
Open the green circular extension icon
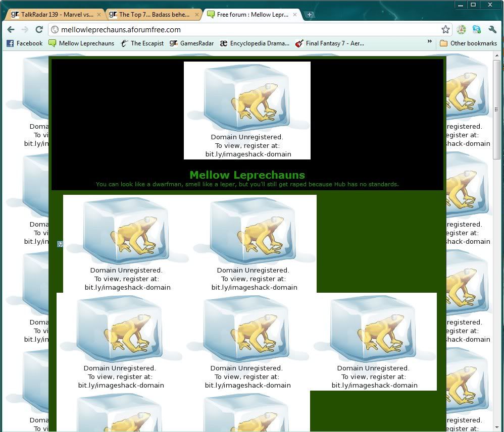461,30
